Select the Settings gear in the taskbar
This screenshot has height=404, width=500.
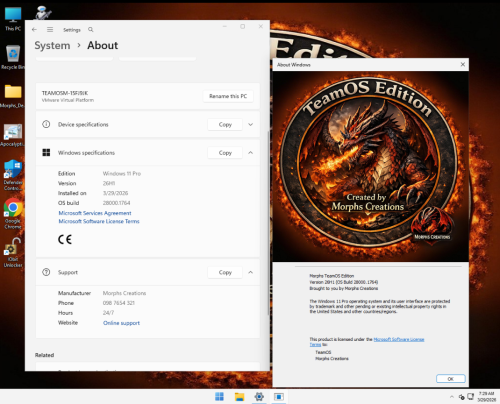click(x=259, y=397)
